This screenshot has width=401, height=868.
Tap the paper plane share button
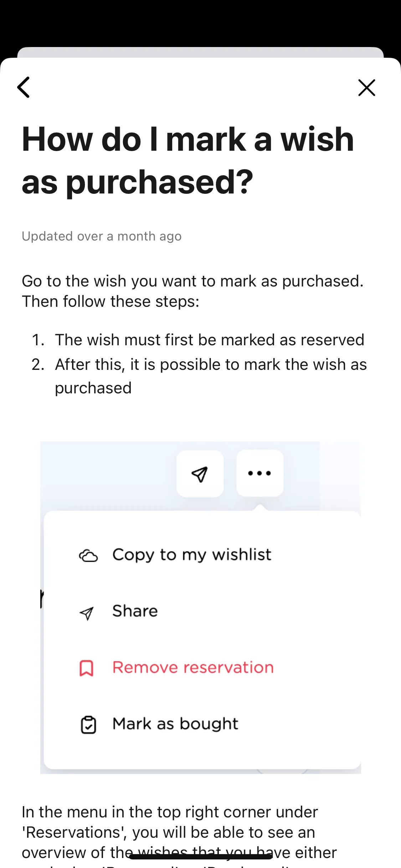point(200,474)
